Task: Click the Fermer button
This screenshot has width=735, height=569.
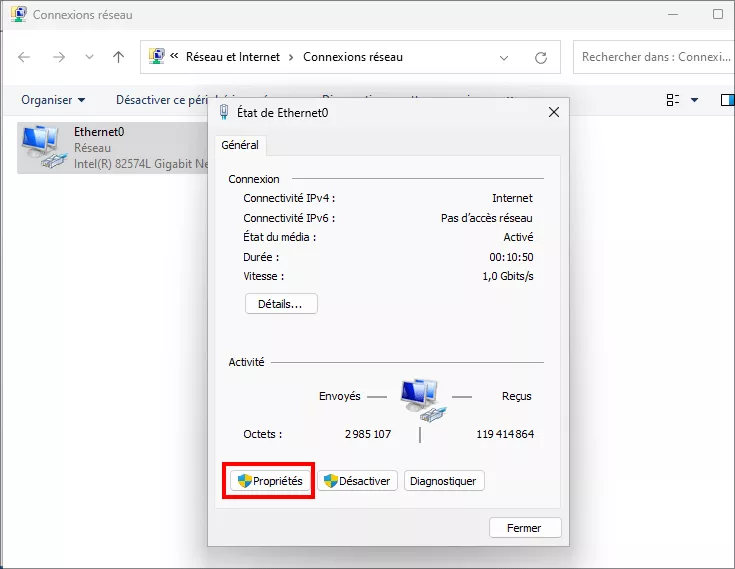Action: pyautogui.click(x=525, y=528)
